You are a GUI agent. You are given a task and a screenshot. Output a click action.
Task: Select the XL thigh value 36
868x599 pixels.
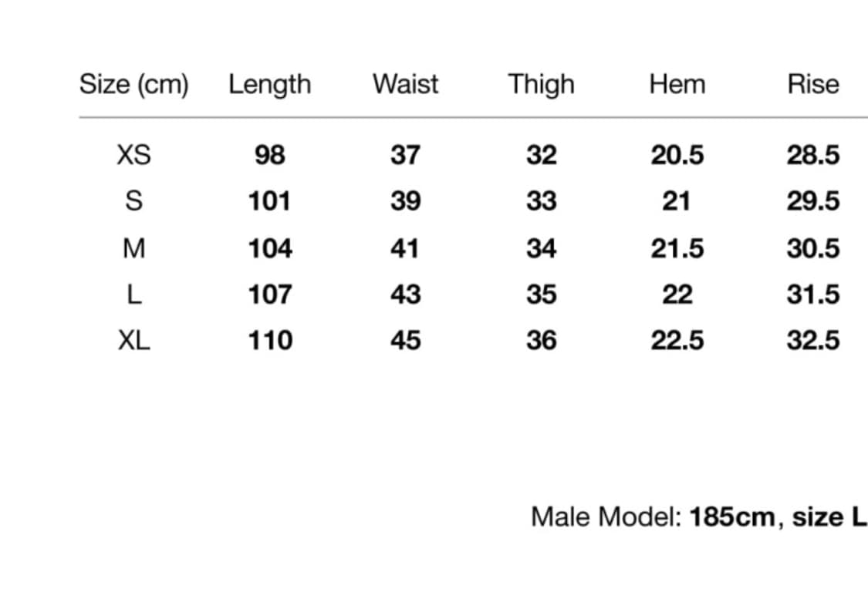pos(541,340)
